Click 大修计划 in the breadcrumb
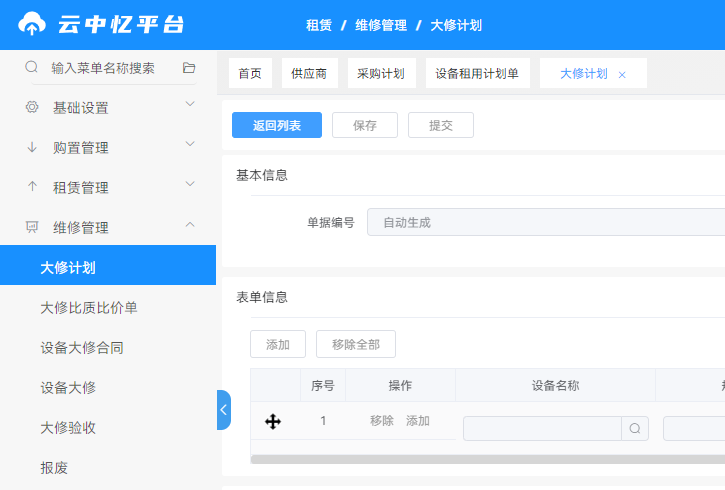Image resolution: width=725 pixels, height=490 pixels. pos(456,25)
